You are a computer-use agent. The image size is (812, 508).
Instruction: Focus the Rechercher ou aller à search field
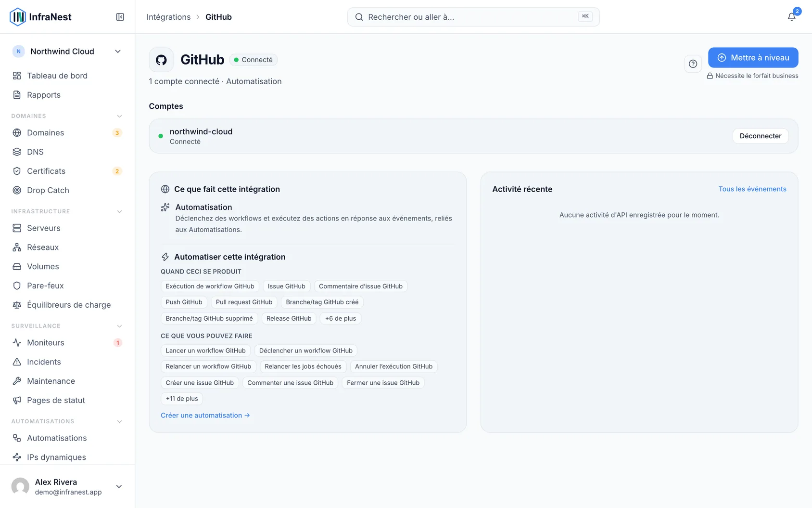click(x=473, y=17)
